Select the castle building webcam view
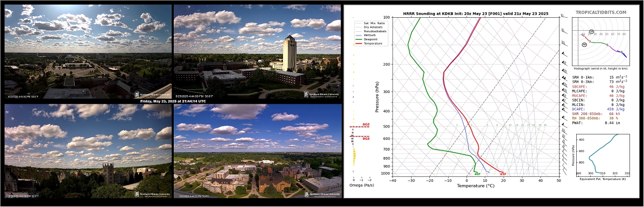Screen dimensions: 644x207 click(88, 151)
